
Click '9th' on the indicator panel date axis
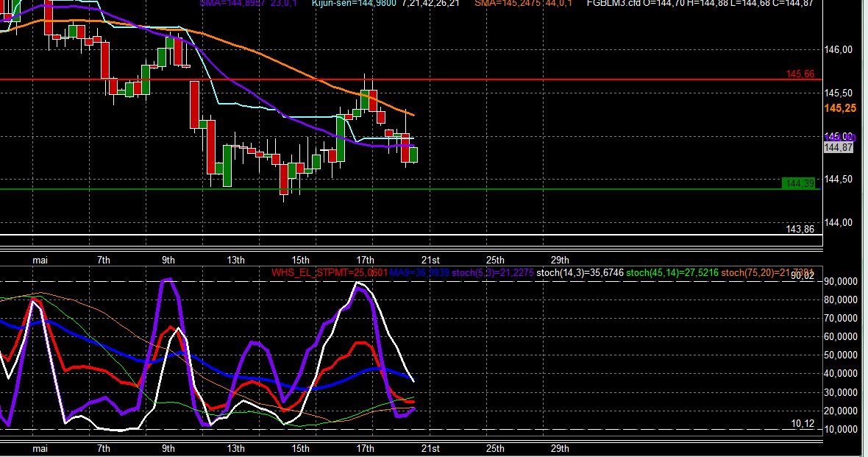coord(168,449)
